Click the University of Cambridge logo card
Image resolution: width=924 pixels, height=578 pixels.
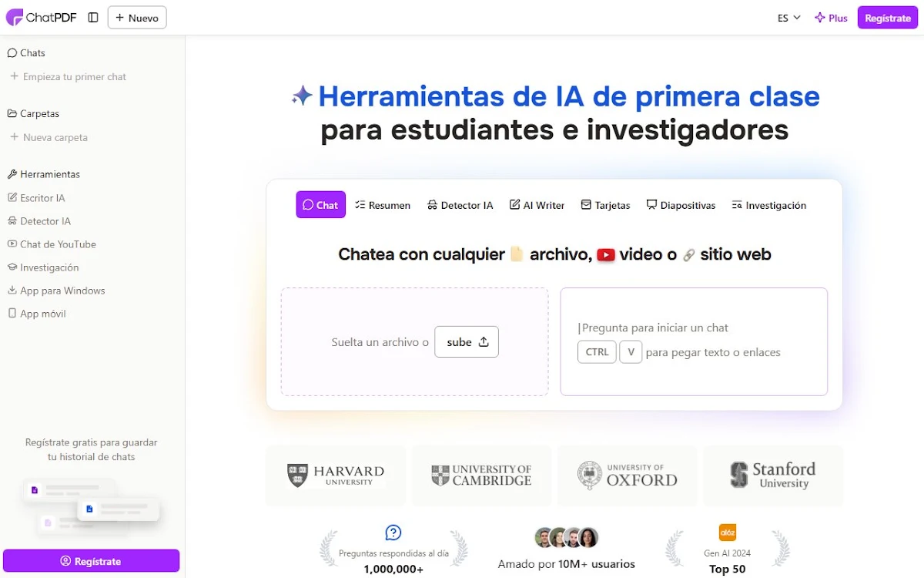(x=481, y=476)
